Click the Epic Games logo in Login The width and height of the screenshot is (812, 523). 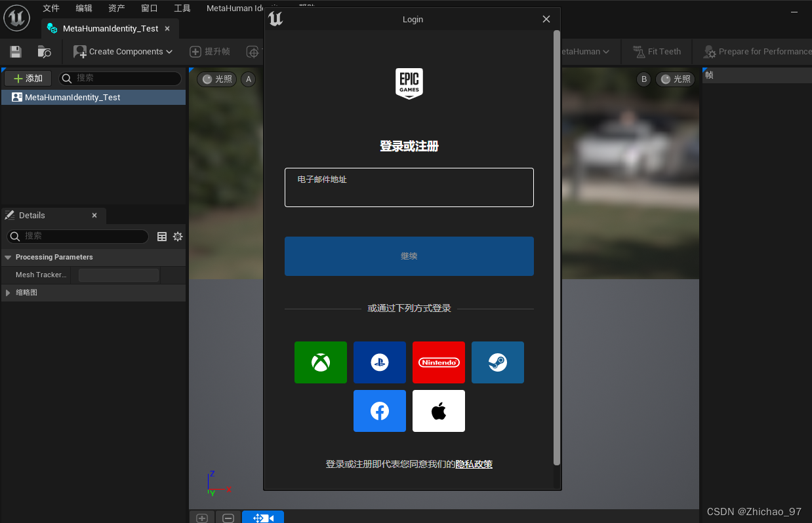click(409, 84)
